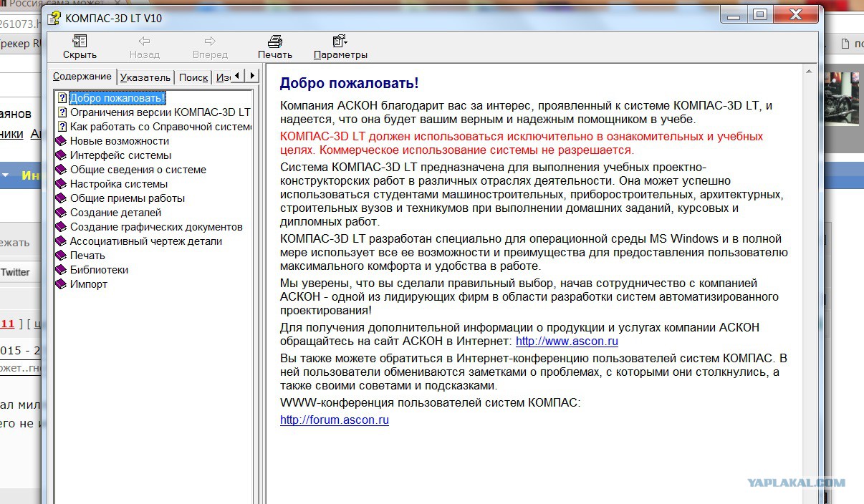
Task: Click the book icon beside Интерфейс системы
Action: (x=62, y=155)
